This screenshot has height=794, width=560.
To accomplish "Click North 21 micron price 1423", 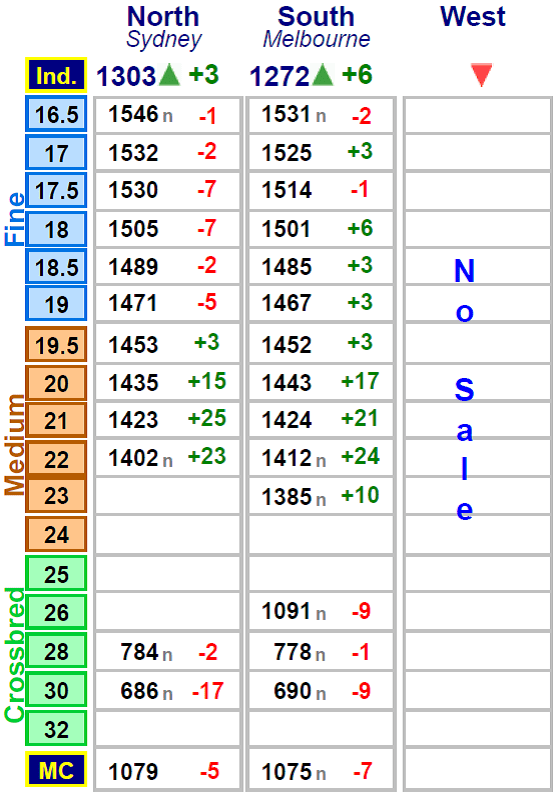I will [133, 420].
